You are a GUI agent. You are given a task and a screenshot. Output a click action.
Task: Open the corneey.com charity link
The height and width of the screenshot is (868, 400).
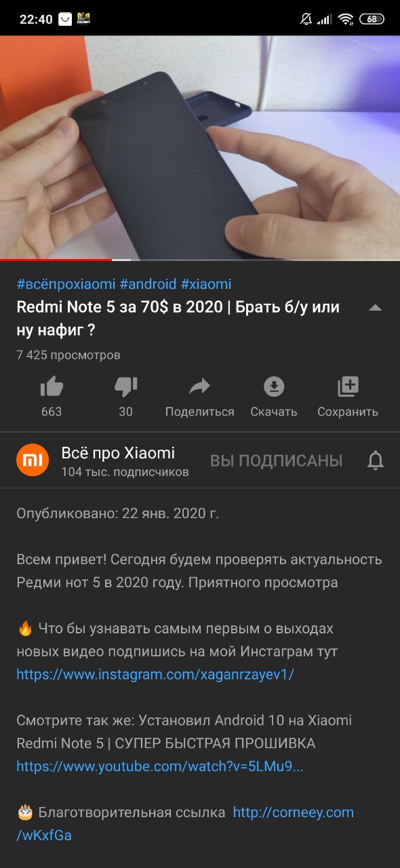(x=185, y=824)
